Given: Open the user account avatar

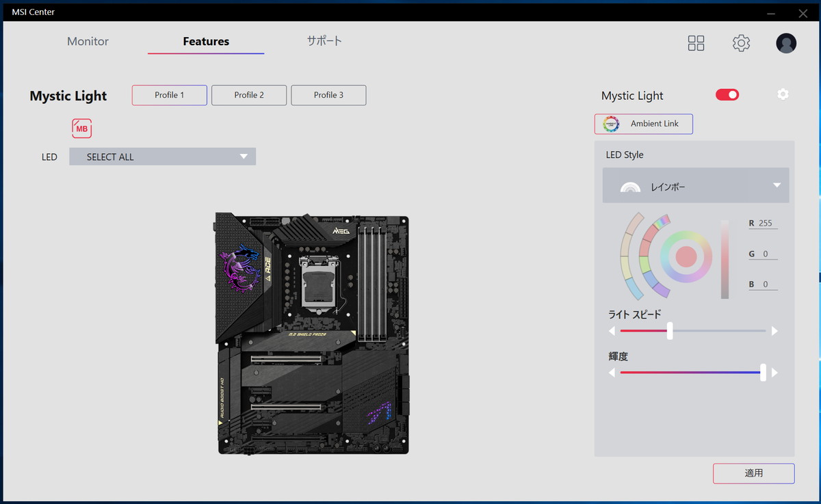Looking at the screenshot, I should click(786, 43).
